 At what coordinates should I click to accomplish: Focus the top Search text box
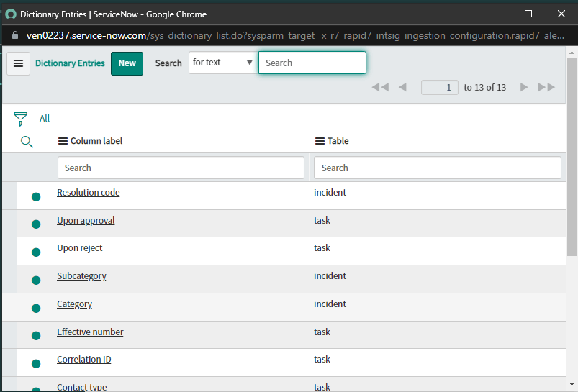(312, 63)
